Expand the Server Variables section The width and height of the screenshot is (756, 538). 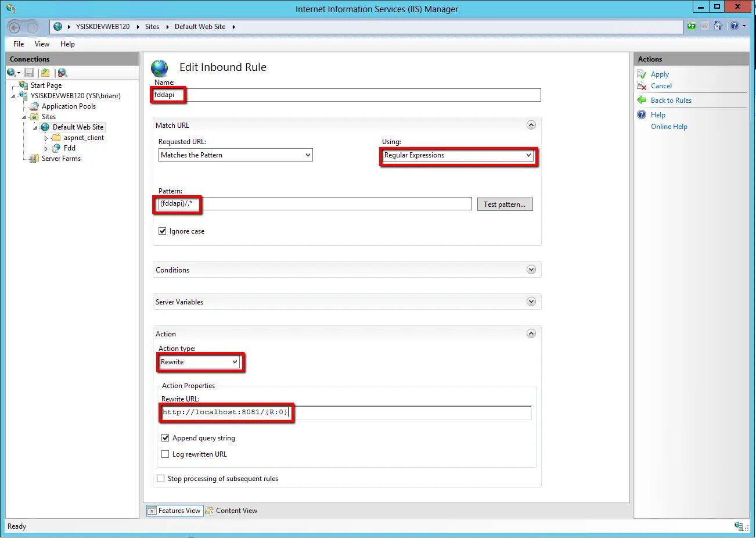click(x=531, y=302)
